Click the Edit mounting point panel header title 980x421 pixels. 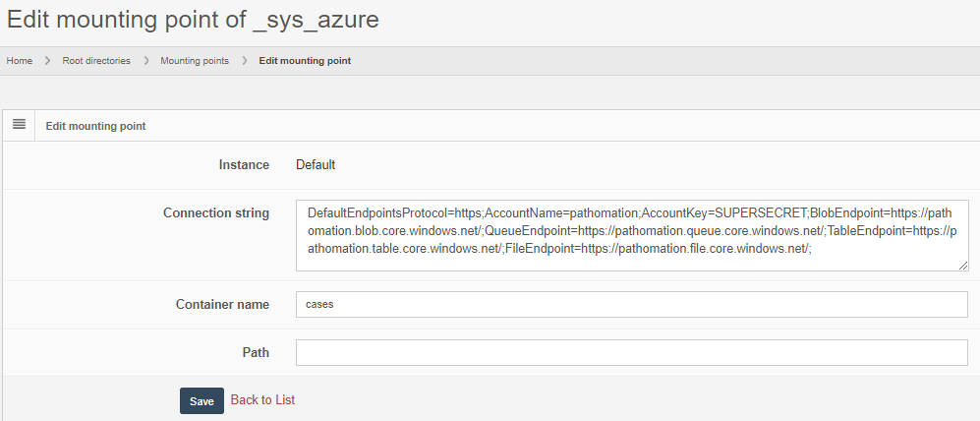tap(95, 126)
